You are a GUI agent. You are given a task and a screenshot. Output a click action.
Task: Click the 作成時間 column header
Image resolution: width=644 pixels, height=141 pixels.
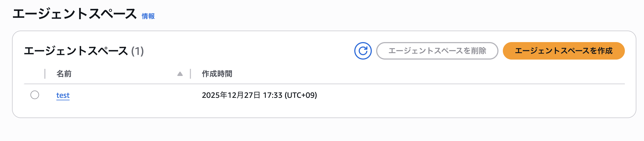click(217, 74)
